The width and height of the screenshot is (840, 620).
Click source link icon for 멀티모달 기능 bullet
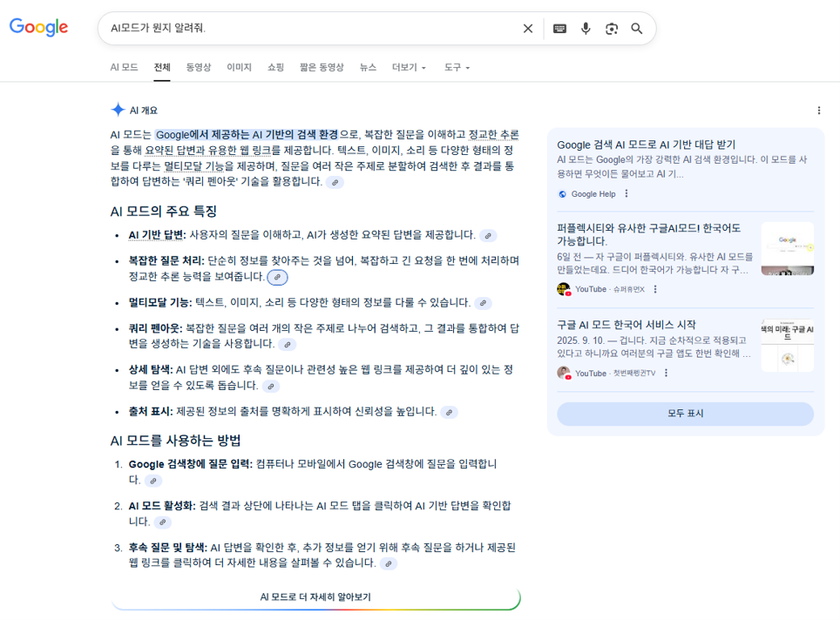pos(483,303)
